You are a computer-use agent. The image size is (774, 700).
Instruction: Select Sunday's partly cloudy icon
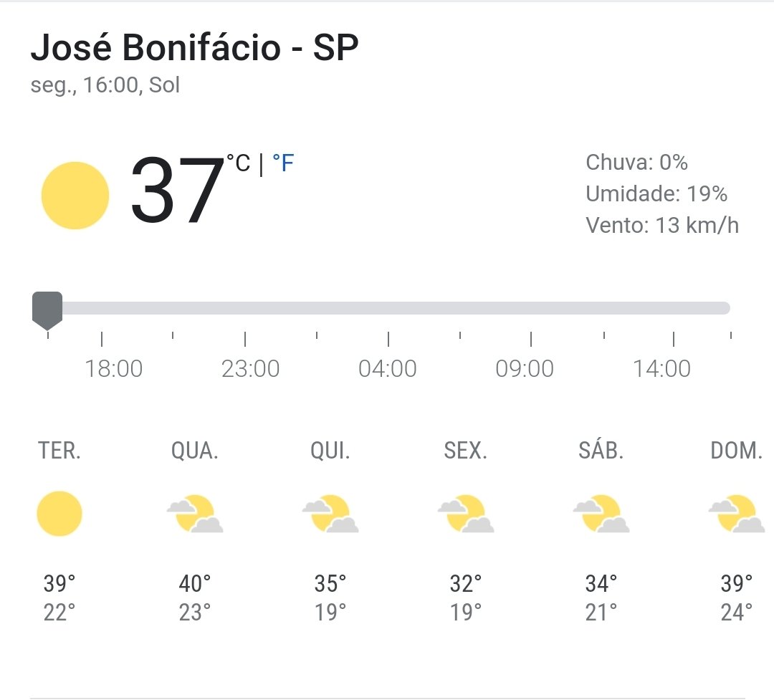click(737, 514)
